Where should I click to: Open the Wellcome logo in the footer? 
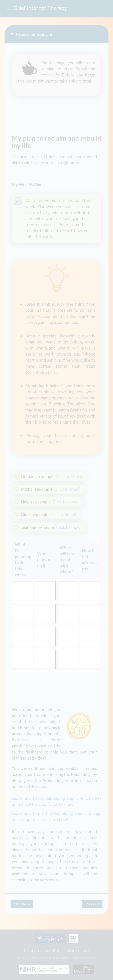coord(73,939)
